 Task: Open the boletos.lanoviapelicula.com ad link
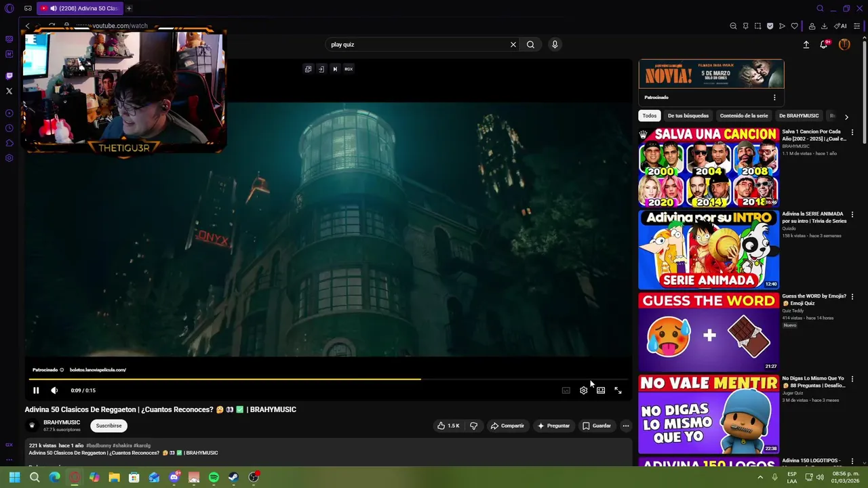pyautogui.click(x=98, y=370)
